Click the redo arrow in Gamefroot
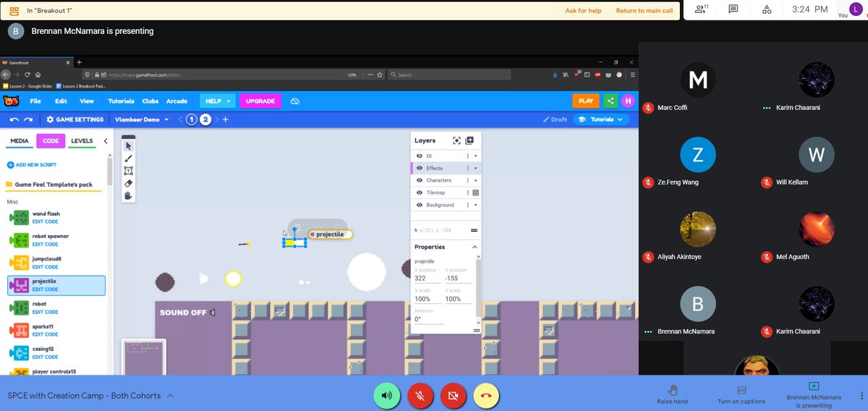Viewport: 868px width, 411px height. (x=28, y=119)
